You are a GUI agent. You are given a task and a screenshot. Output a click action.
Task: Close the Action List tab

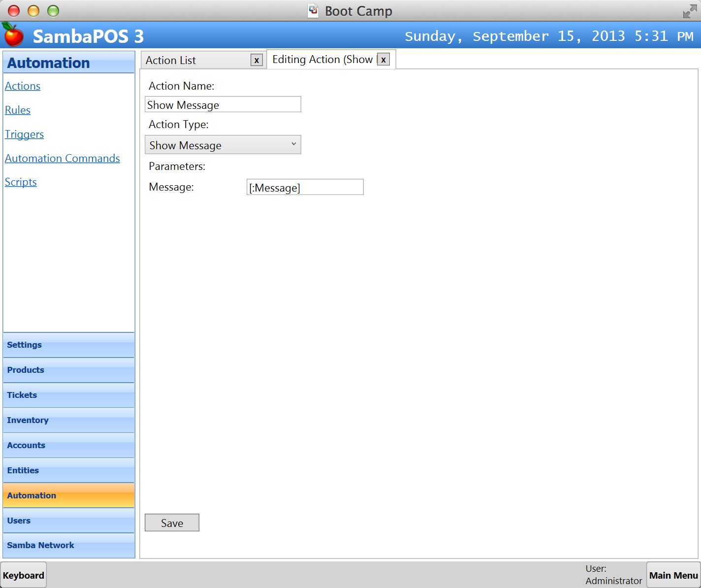pos(256,60)
